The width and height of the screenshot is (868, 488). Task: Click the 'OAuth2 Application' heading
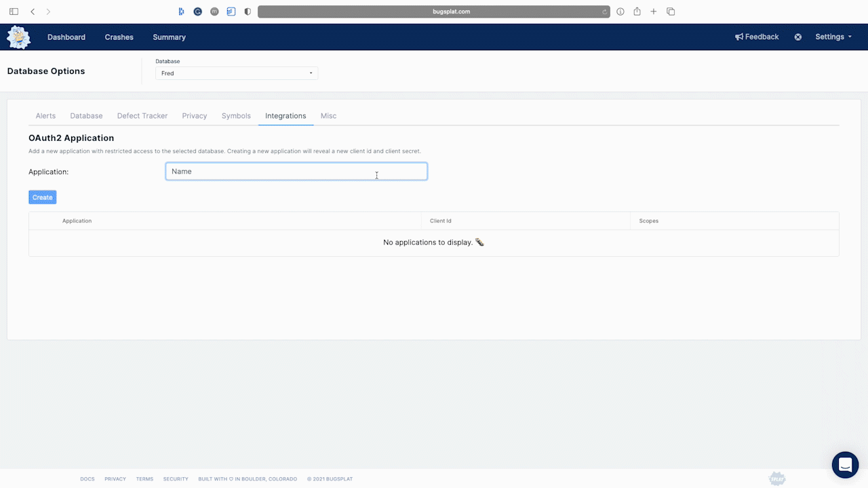click(x=71, y=138)
